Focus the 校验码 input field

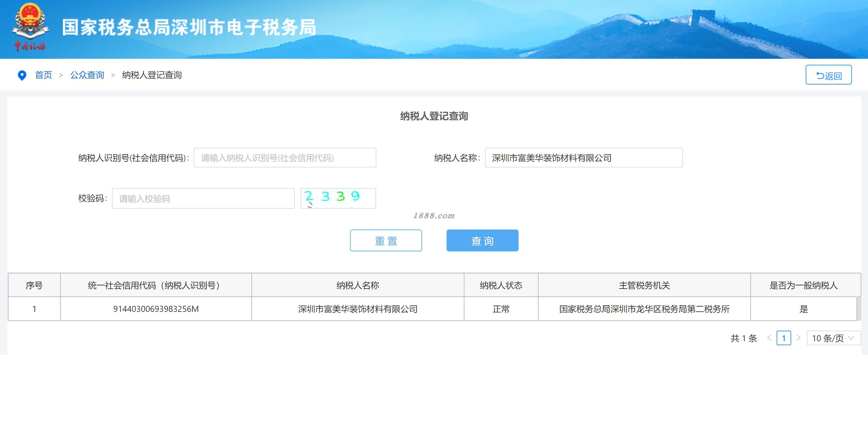click(203, 198)
